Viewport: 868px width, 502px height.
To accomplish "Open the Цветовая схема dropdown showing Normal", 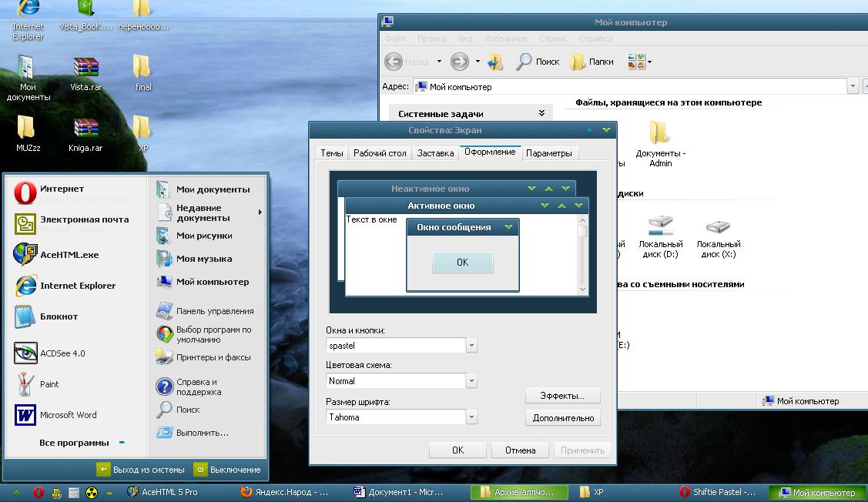I will tap(471, 381).
